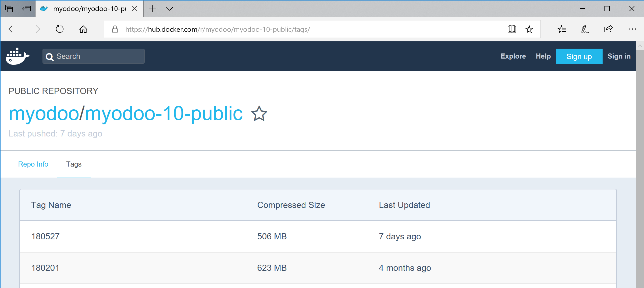Viewport: 644px width, 288px height.
Task: Click the search magnifier icon
Action: tap(50, 56)
